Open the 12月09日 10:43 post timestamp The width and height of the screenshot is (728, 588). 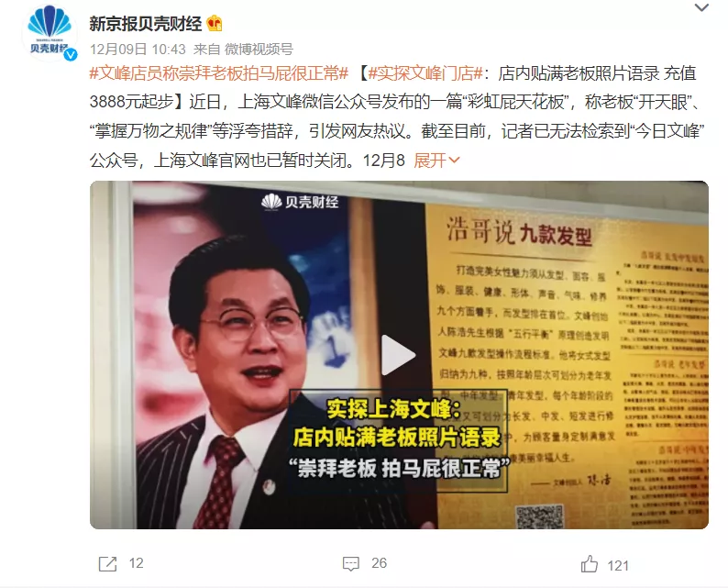(x=138, y=50)
